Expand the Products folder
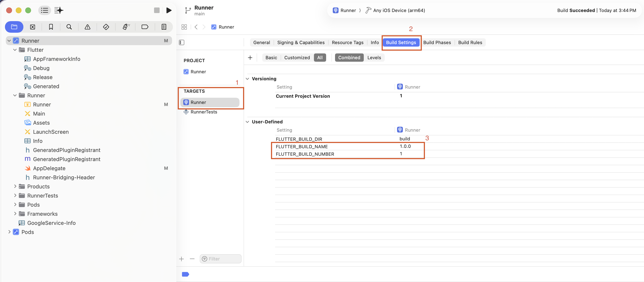The height and width of the screenshot is (282, 644). pyautogui.click(x=15, y=186)
